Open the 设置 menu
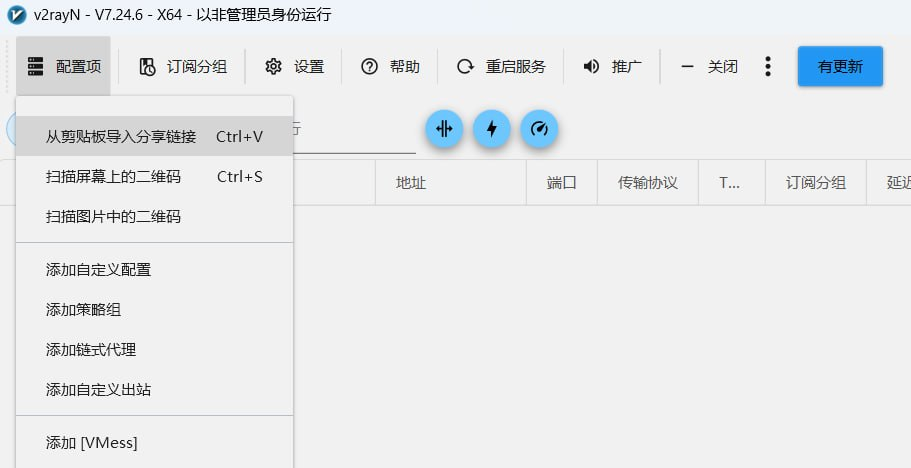 point(294,66)
